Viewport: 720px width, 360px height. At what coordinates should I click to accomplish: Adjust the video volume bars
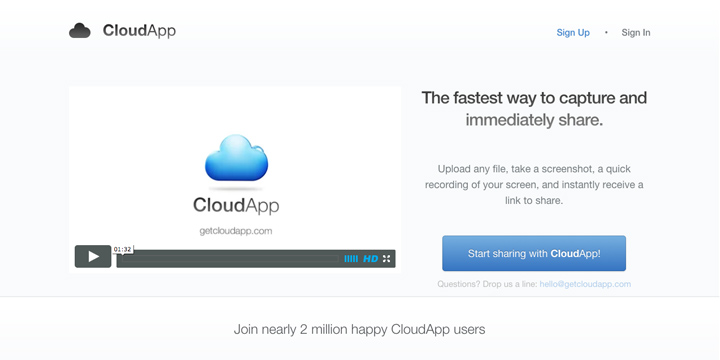point(351,259)
